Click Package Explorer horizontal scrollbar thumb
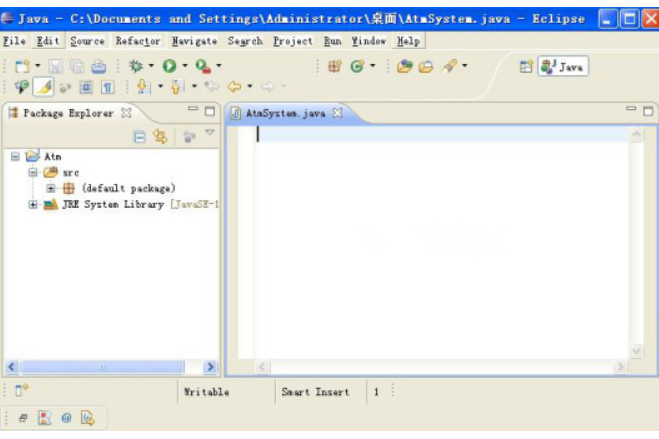 [103, 367]
